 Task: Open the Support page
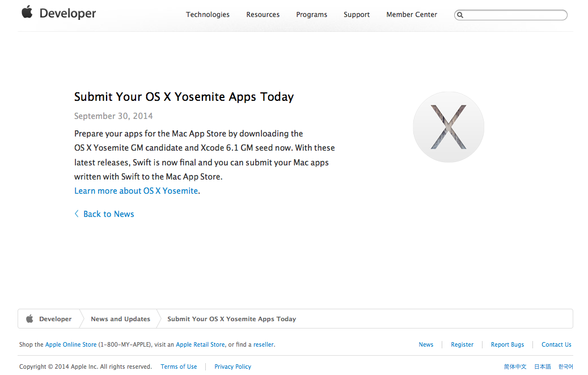pyautogui.click(x=356, y=15)
